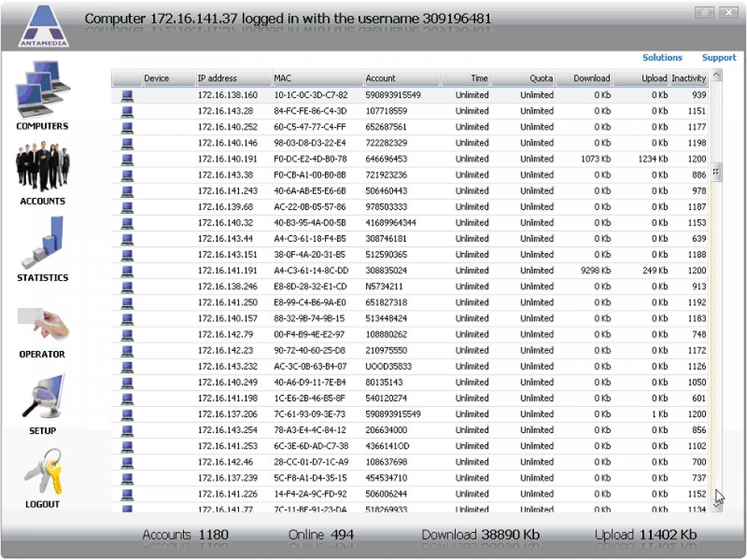Open the Support link
The height and width of the screenshot is (560, 747).
719,57
